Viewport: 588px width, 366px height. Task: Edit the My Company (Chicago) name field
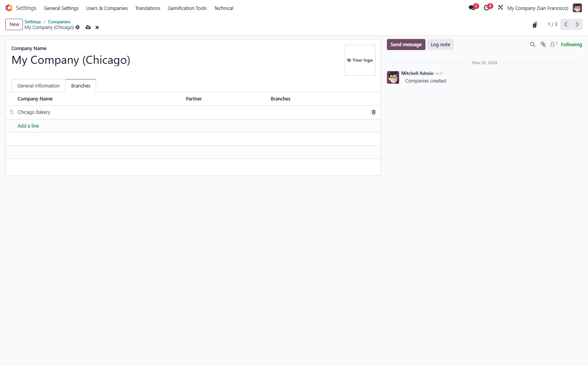(x=71, y=60)
